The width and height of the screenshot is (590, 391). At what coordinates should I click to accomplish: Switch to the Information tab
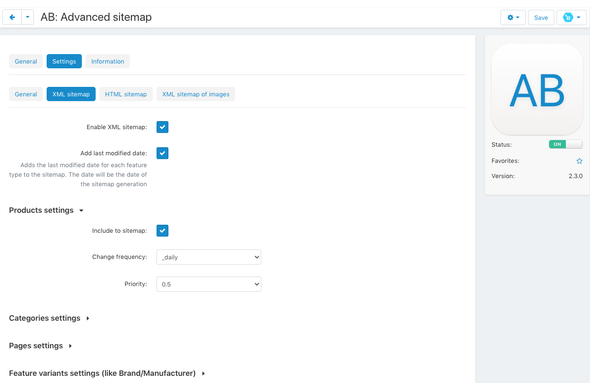point(108,61)
